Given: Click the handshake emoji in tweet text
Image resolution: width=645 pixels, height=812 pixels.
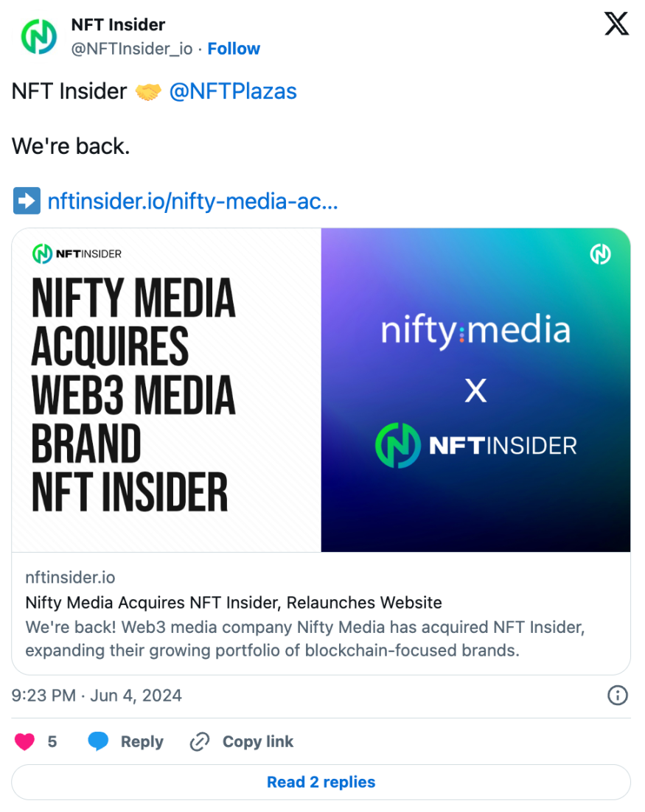Looking at the screenshot, I should click(x=148, y=91).
